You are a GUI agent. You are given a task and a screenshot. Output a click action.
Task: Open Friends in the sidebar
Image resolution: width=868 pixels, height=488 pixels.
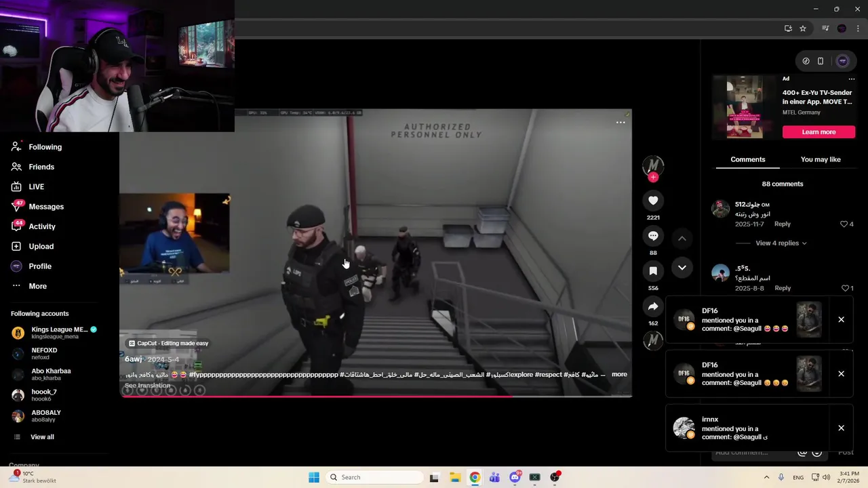tap(33, 167)
